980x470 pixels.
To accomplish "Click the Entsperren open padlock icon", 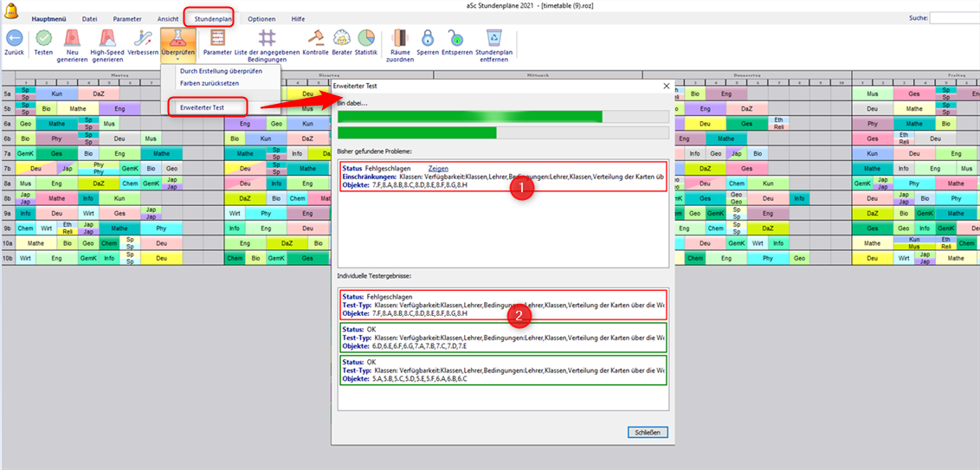I will tap(456, 38).
